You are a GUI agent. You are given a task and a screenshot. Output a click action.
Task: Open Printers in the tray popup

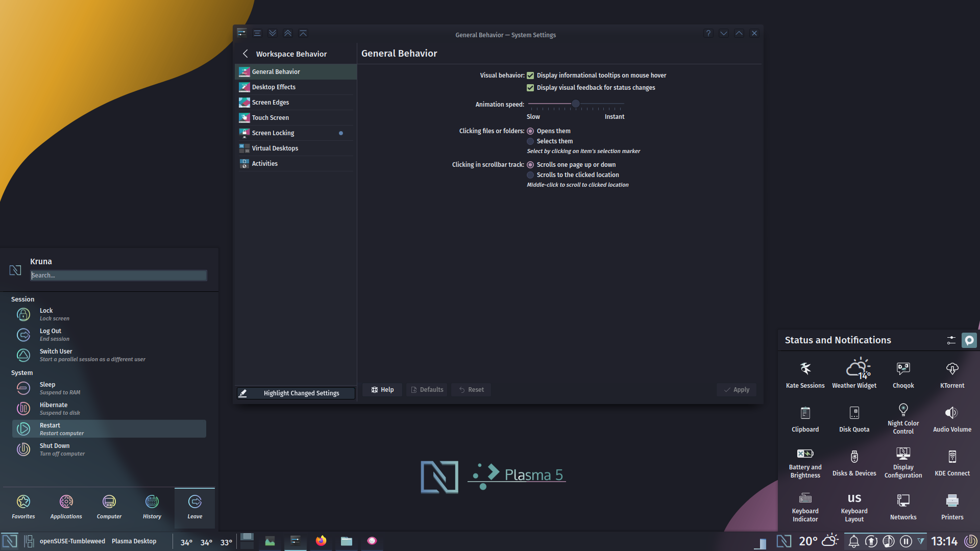pyautogui.click(x=952, y=507)
